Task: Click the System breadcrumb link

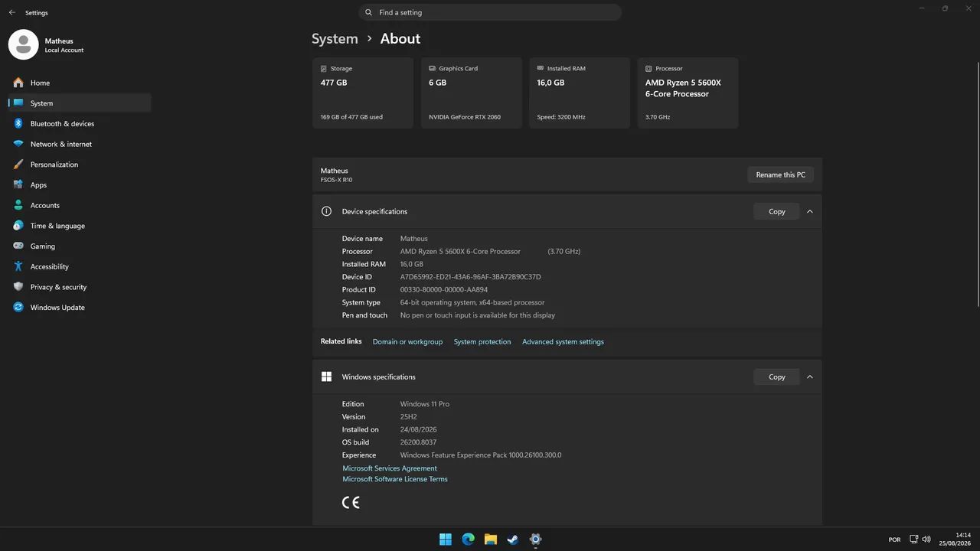Action: [335, 38]
